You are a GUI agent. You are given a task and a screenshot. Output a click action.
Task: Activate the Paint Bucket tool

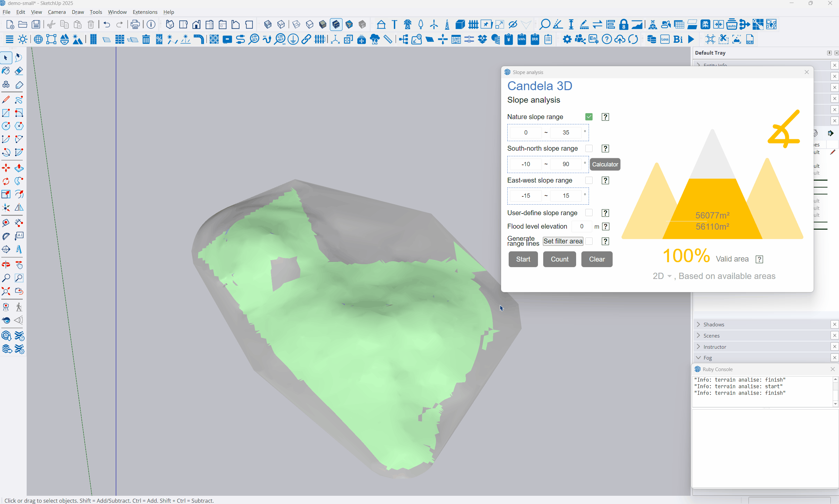(x=6, y=71)
